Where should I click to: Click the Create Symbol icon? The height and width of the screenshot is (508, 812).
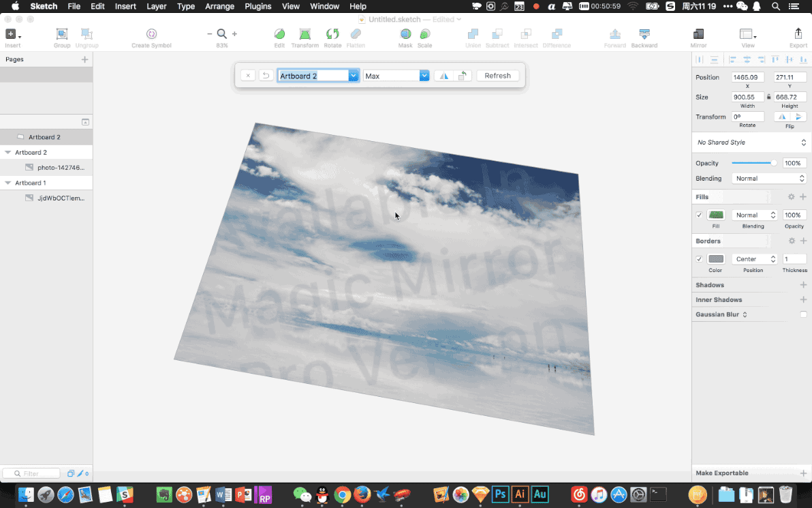tap(151, 34)
